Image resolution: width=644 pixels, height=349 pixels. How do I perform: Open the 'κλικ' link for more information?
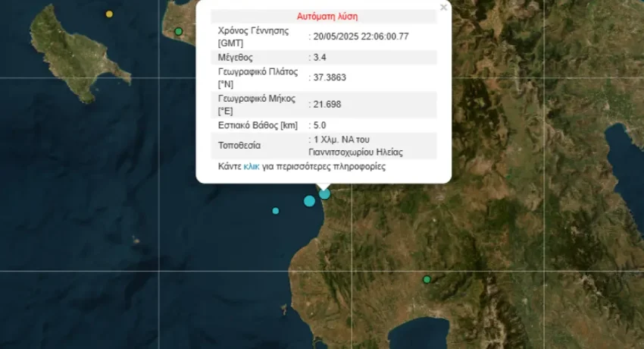(x=252, y=166)
